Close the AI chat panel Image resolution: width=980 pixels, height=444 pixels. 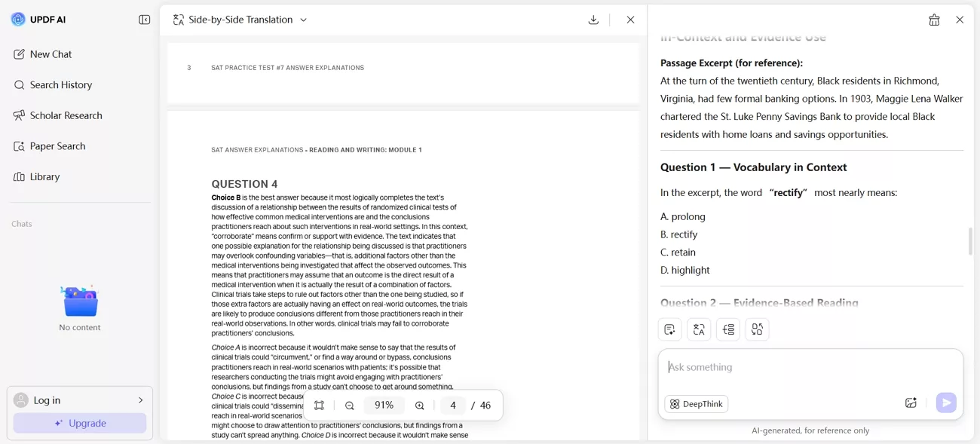coord(960,20)
